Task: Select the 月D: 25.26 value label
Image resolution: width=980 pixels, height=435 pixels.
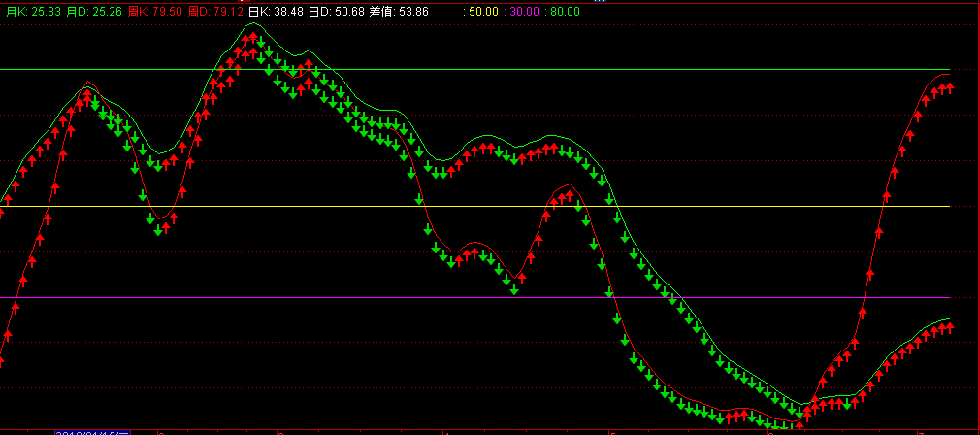Action: (x=96, y=12)
